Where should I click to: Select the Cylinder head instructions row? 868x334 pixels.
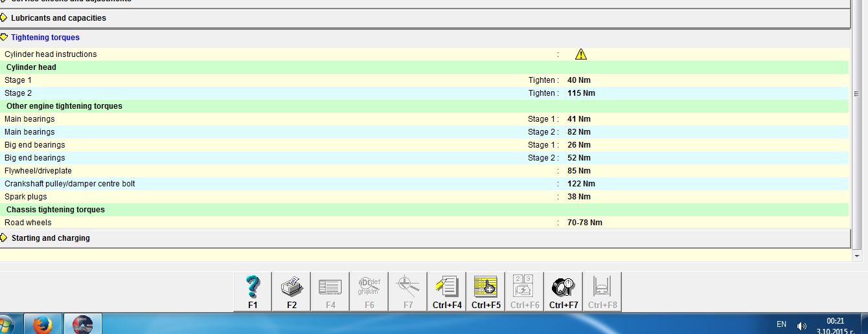(x=51, y=54)
